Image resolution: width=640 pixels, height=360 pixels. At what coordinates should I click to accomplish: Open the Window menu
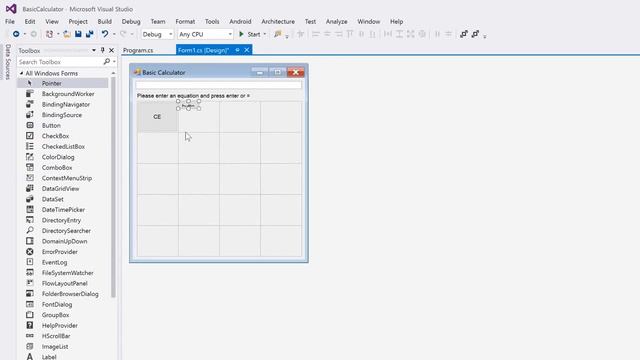click(x=369, y=22)
